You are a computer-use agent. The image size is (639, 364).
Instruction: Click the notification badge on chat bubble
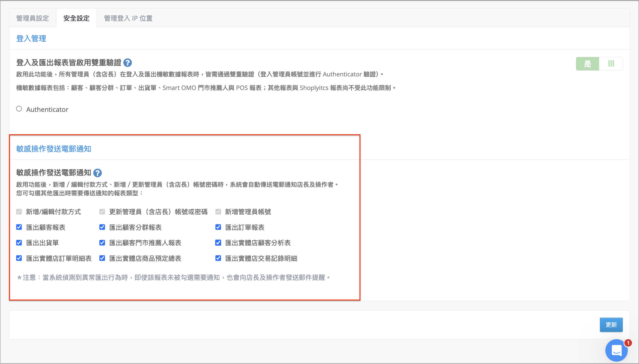(628, 343)
